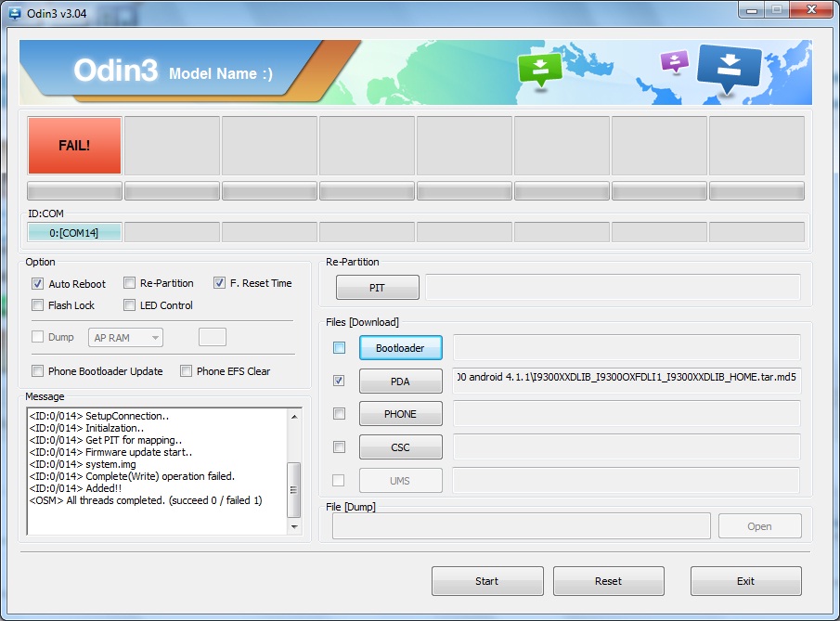The image size is (840, 621).
Task: Click the purple download bubble icon in banner
Action: click(x=675, y=61)
